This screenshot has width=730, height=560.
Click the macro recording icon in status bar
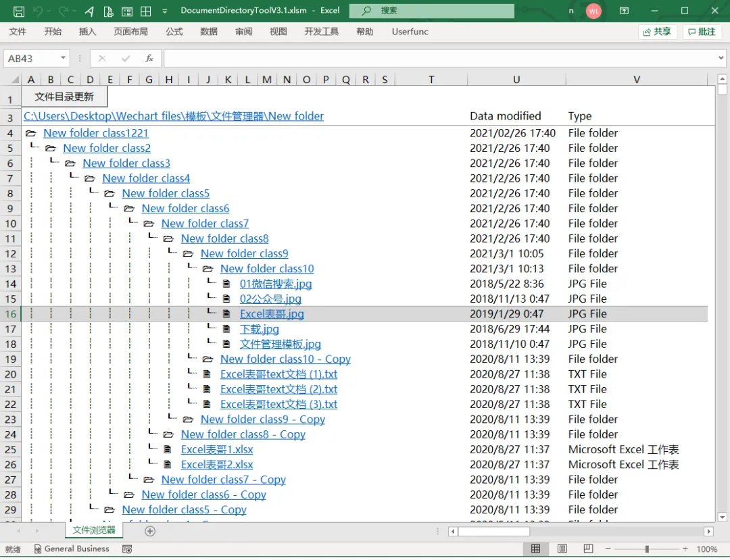pyautogui.click(x=127, y=549)
